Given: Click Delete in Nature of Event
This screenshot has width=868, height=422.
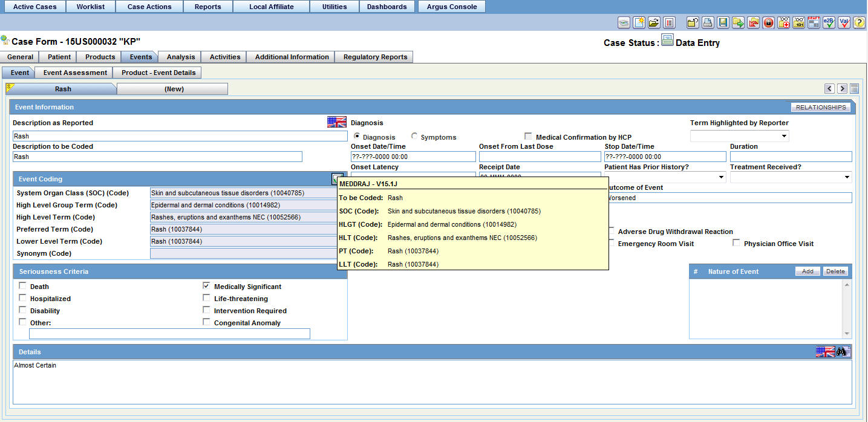Looking at the screenshot, I should point(835,271).
